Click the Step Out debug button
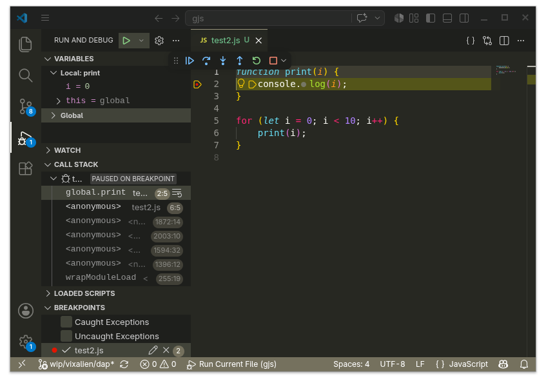This screenshot has width=546, height=392. click(x=240, y=61)
